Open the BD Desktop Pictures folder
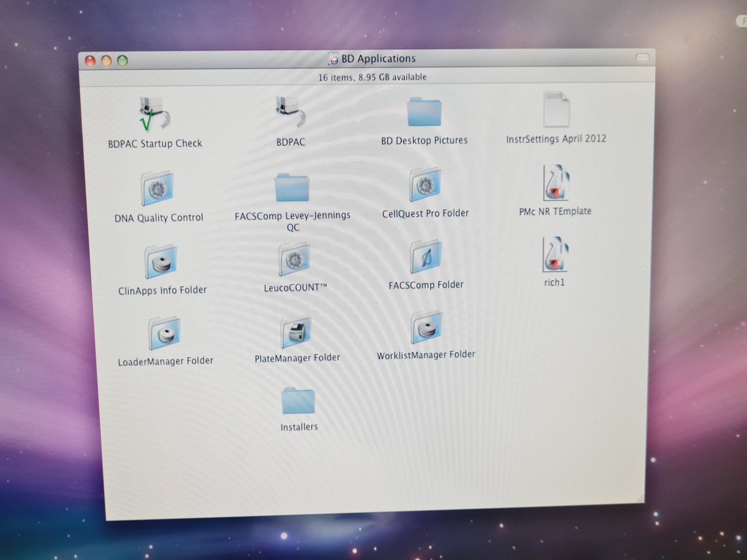This screenshot has height=560, width=747. point(424,111)
